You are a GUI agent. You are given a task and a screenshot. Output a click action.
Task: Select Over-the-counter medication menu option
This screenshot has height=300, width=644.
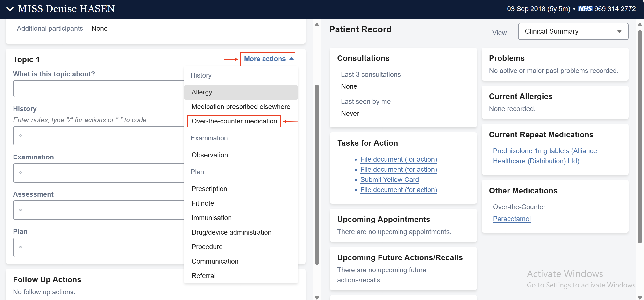(234, 121)
